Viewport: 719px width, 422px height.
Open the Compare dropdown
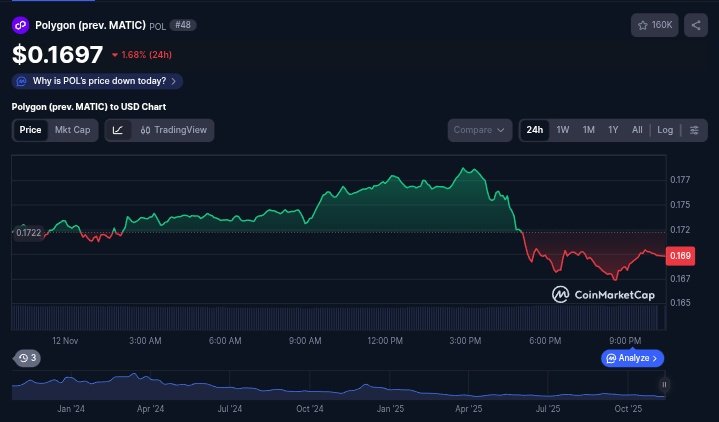[x=480, y=130]
